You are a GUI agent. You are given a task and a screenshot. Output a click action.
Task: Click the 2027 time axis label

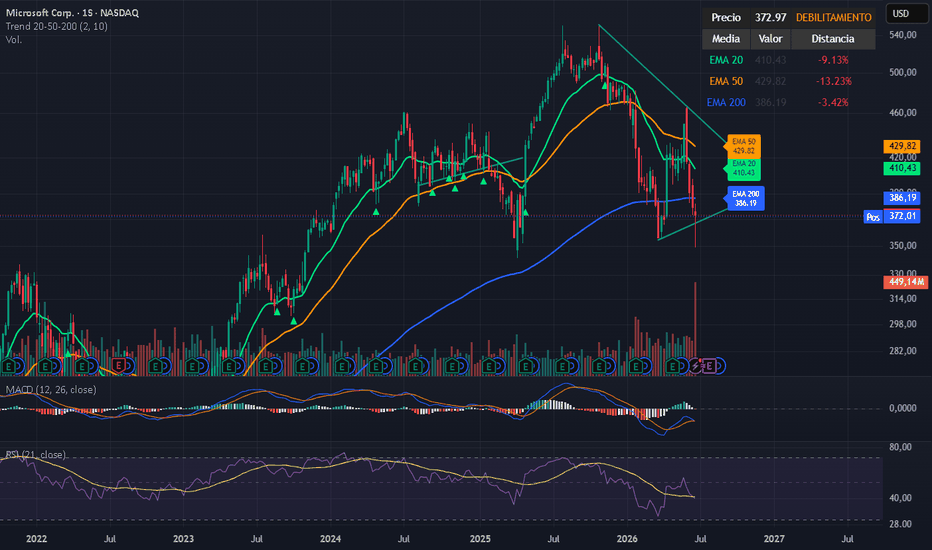click(774, 539)
